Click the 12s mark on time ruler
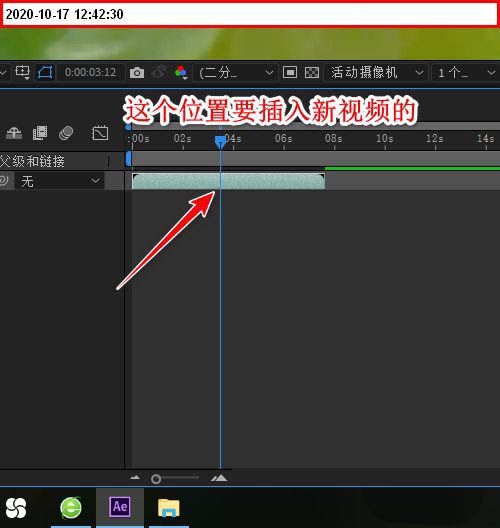The height and width of the screenshot is (528, 500). click(435, 138)
